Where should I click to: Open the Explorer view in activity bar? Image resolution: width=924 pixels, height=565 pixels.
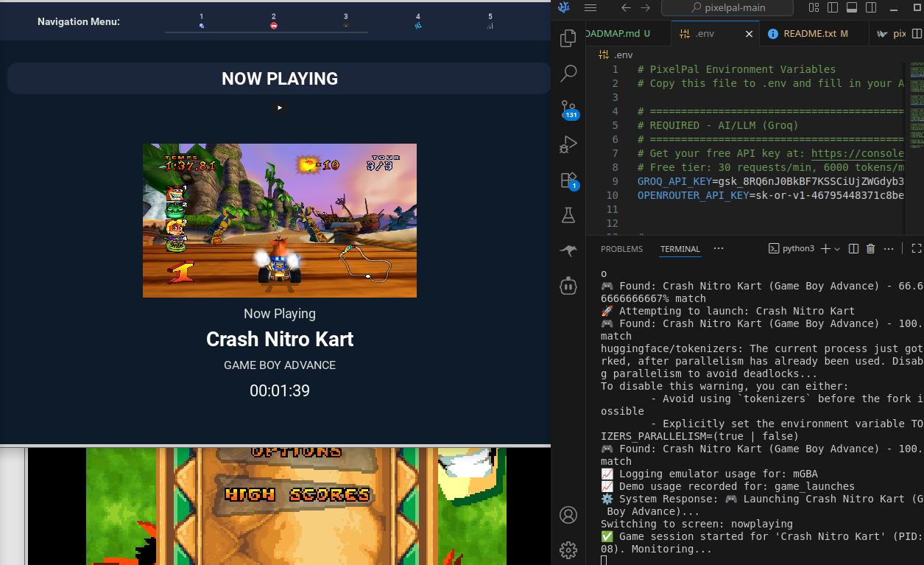pyautogui.click(x=568, y=38)
